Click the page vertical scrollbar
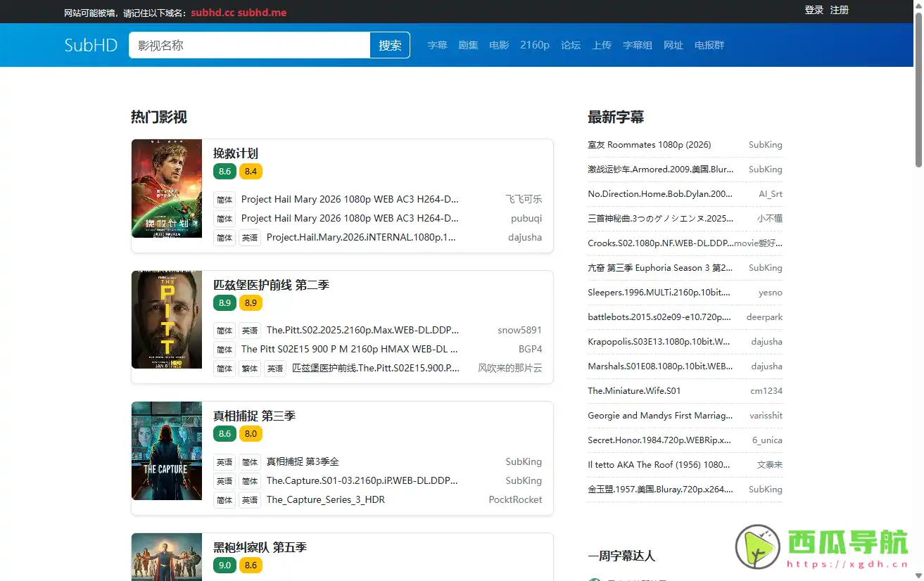 (918, 91)
